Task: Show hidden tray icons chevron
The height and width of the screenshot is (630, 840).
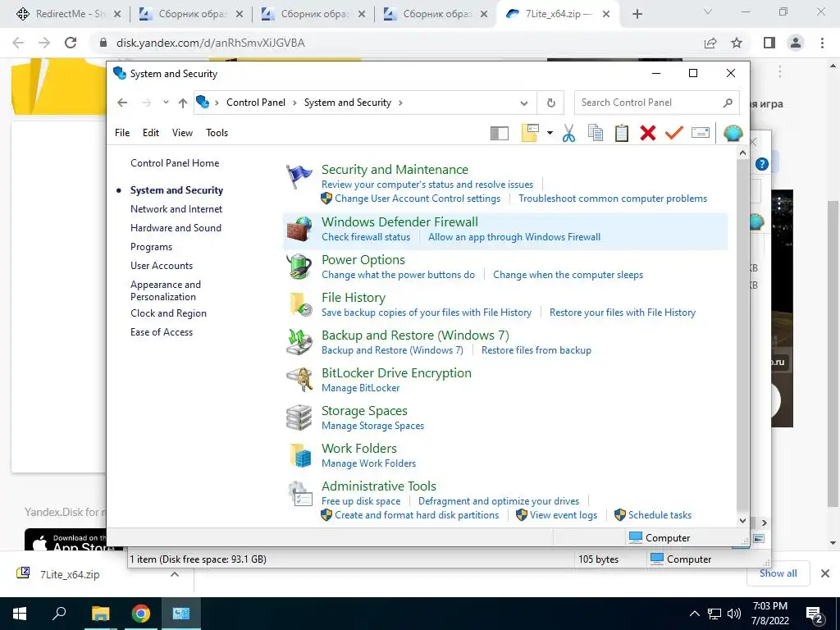Action: [x=694, y=614]
